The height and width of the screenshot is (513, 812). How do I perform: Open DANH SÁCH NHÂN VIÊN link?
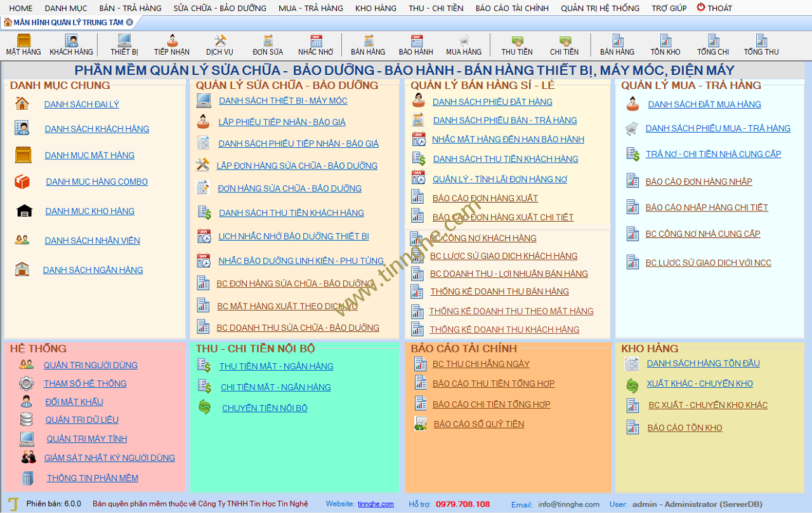[93, 241]
